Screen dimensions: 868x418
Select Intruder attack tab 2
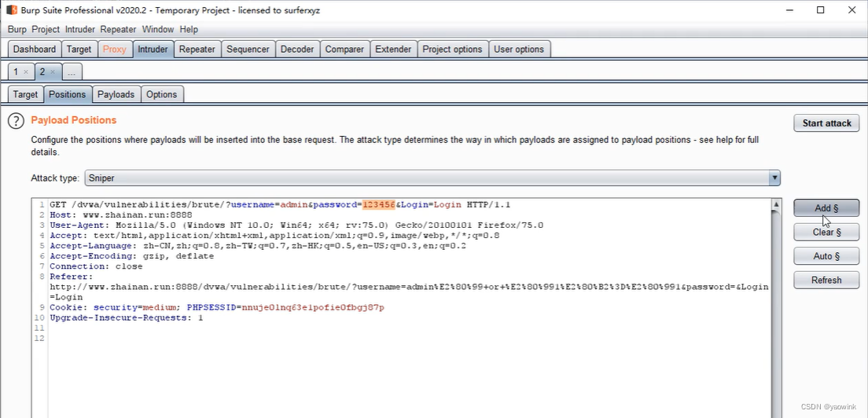pyautogui.click(x=42, y=71)
